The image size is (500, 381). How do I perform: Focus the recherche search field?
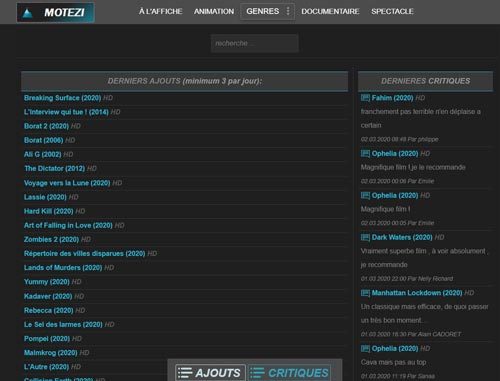point(255,43)
